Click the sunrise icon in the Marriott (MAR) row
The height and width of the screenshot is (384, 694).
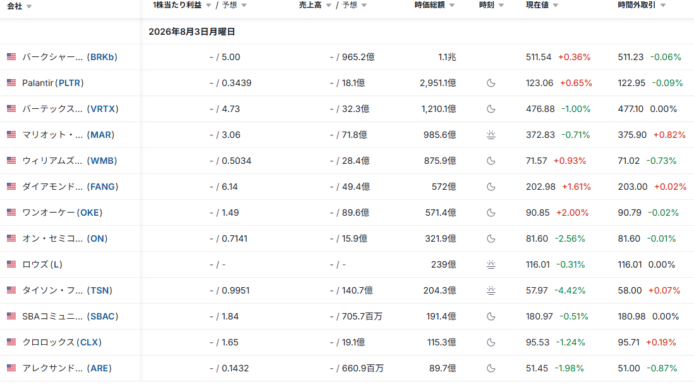491,135
